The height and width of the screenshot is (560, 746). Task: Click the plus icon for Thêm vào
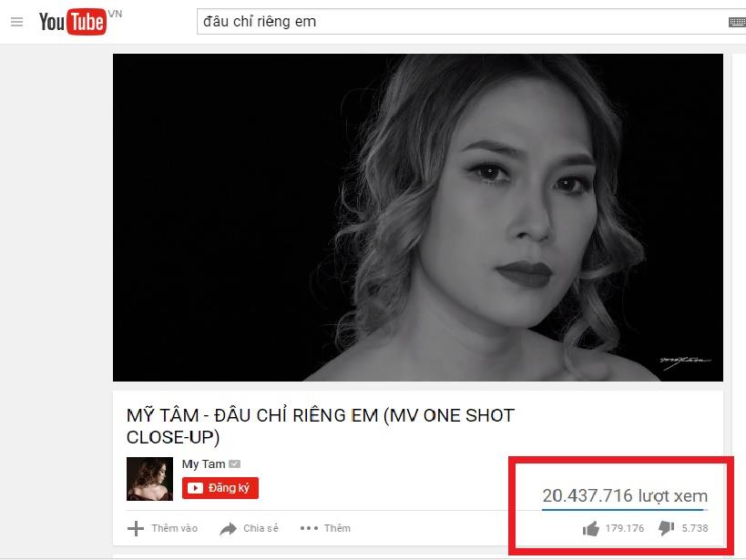coord(136,529)
